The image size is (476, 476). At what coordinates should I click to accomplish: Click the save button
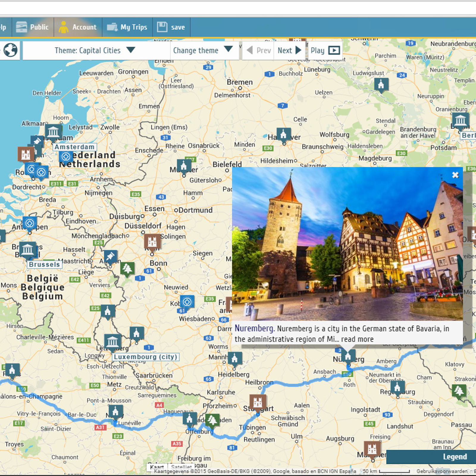[x=171, y=27]
